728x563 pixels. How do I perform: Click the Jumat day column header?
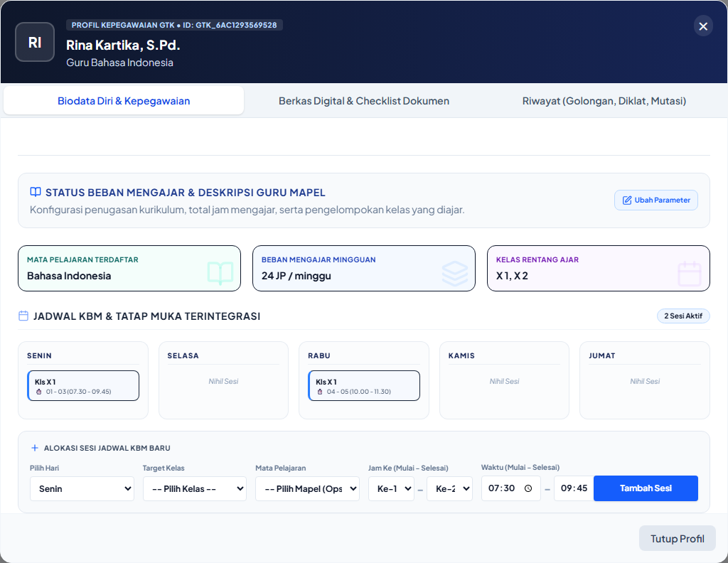(601, 355)
